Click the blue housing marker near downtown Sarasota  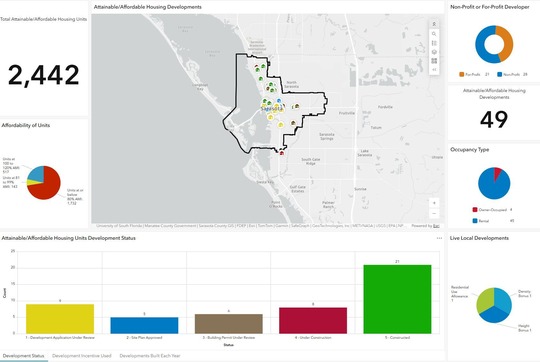279,101
